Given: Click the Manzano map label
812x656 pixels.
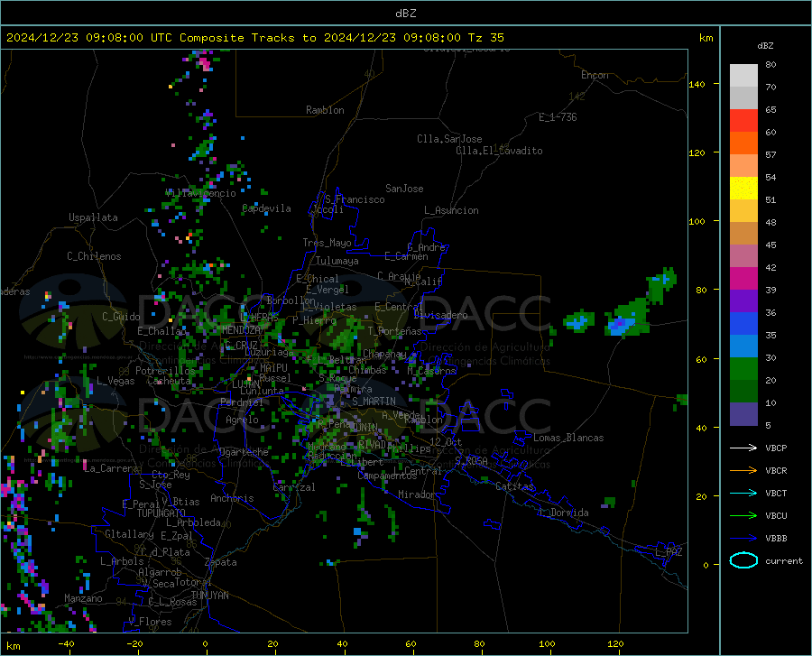Looking at the screenshot, I should [x=83, y=598].
